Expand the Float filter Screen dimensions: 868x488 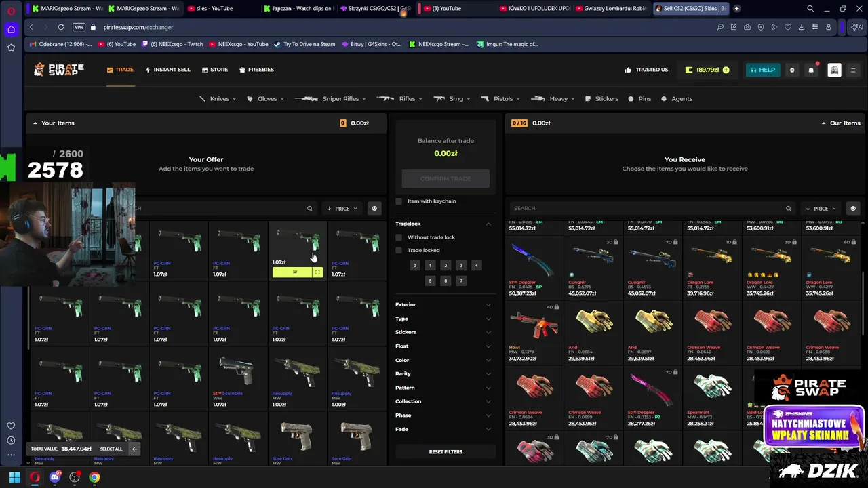[444, 346]
